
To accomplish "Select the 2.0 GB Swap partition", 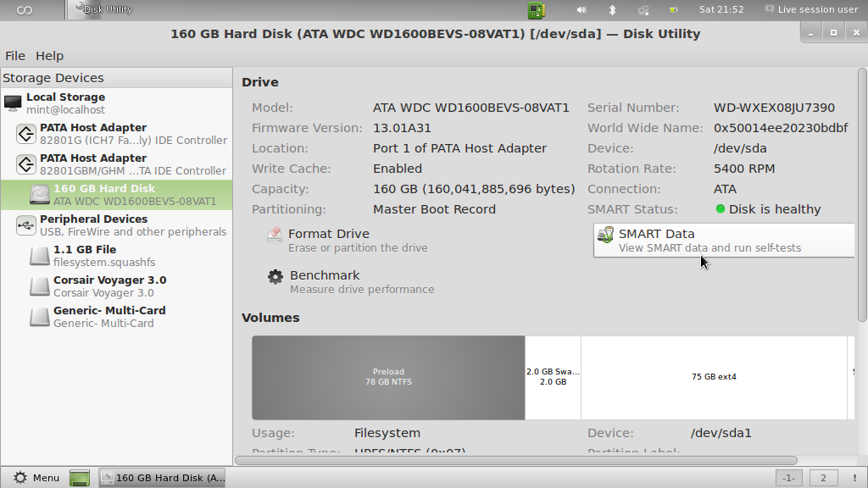I will tap(553, 377).
